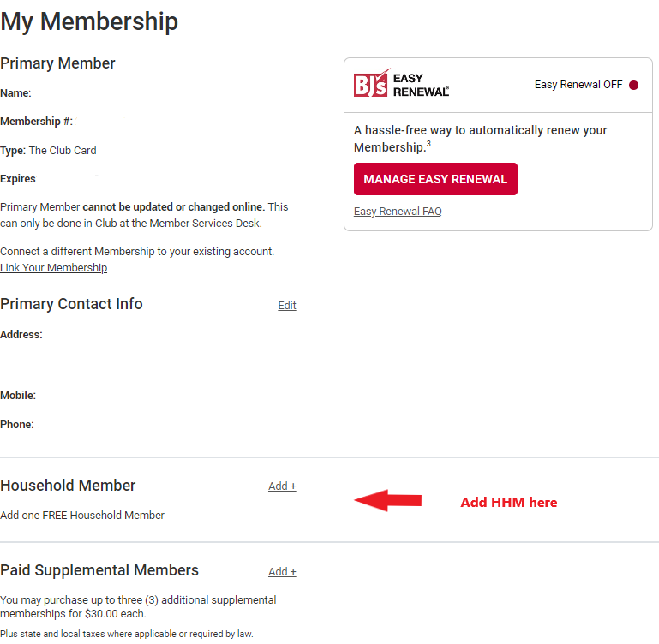Open Manage Easy Renewal
Screen dimensions: 659x644
point(435,179)
